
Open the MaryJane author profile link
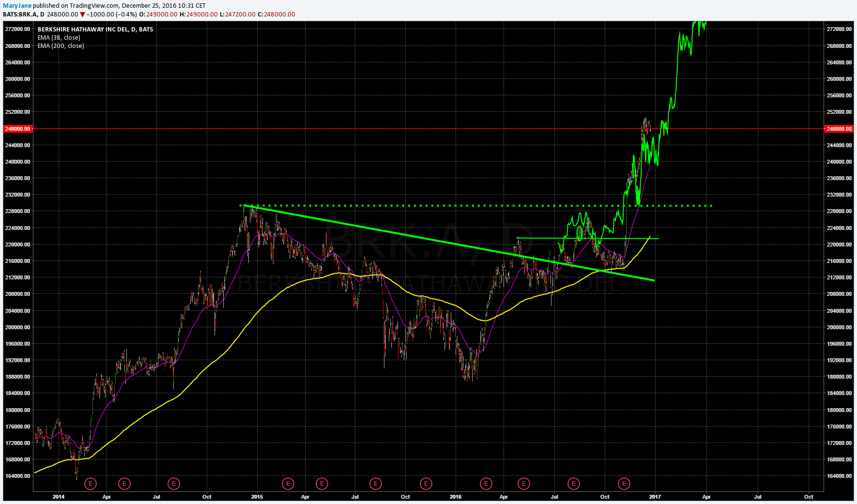[x=17, y=6]
